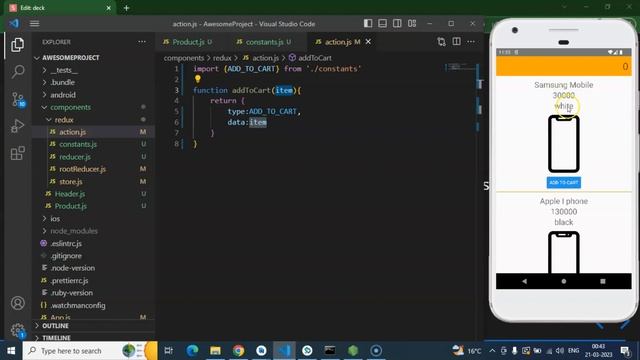Click 'redux' in the breadcrumb

(222, 58)
